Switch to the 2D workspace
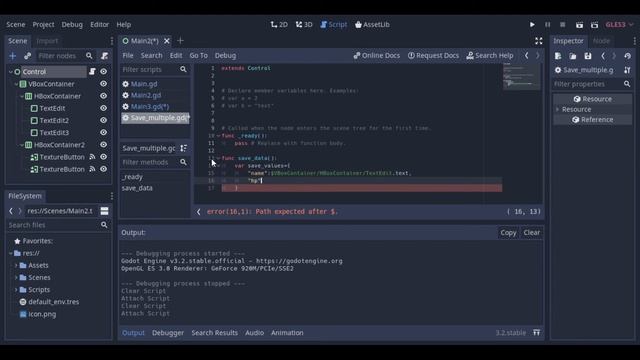The image size is (640, 360). [x=279, y=24]
